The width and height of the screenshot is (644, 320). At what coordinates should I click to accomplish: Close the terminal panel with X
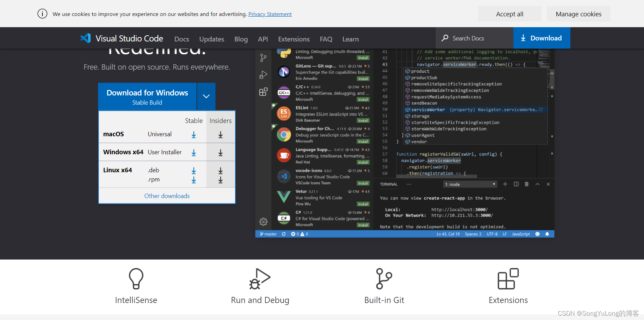pos(548,184)
